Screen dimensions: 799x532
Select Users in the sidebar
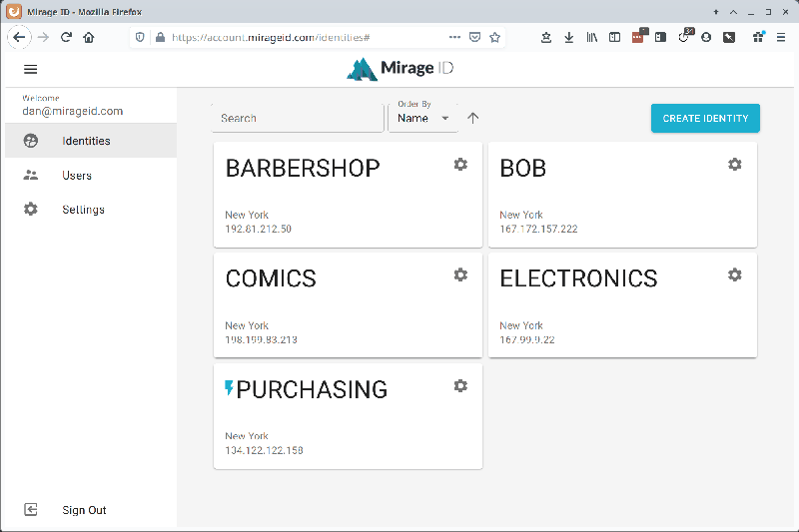point(91,175)
